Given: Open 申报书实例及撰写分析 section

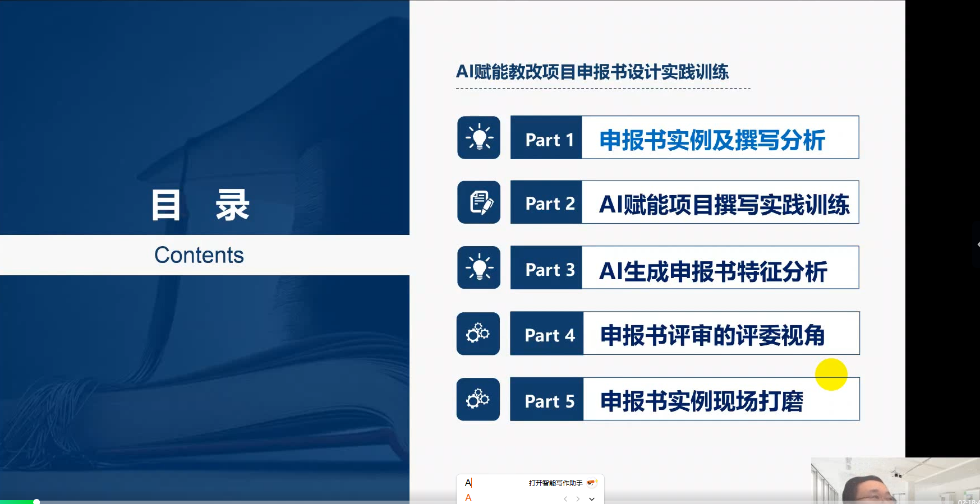Looking at the screenshot, I should pos(712,140).
